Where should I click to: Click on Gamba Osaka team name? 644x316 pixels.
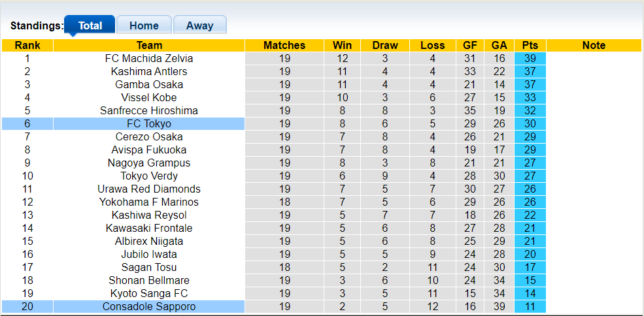tap(149, 84)
